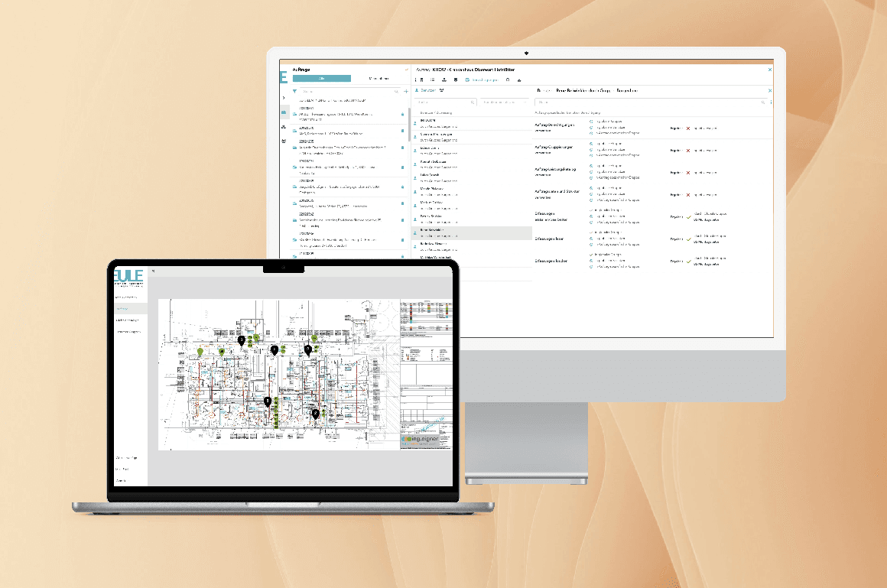Click the EULE logo on the laptop screen

tap(128, 278)
